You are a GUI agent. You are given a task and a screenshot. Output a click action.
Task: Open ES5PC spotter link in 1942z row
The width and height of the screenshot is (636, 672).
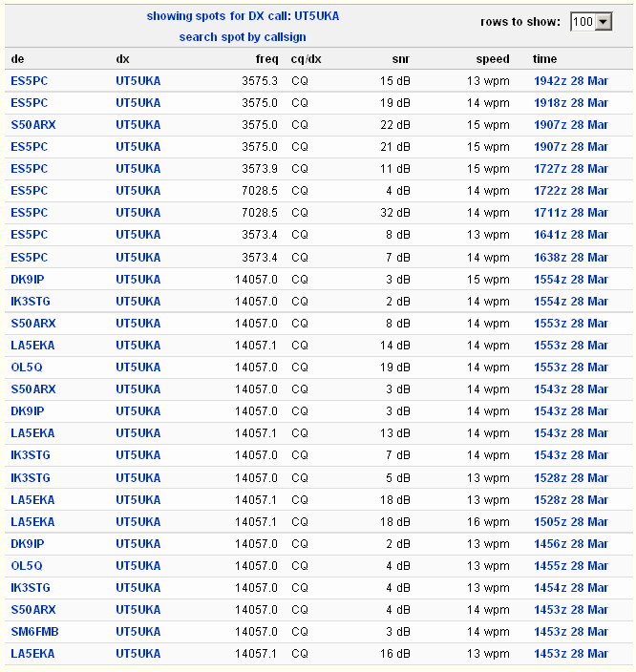click(30, 81)
